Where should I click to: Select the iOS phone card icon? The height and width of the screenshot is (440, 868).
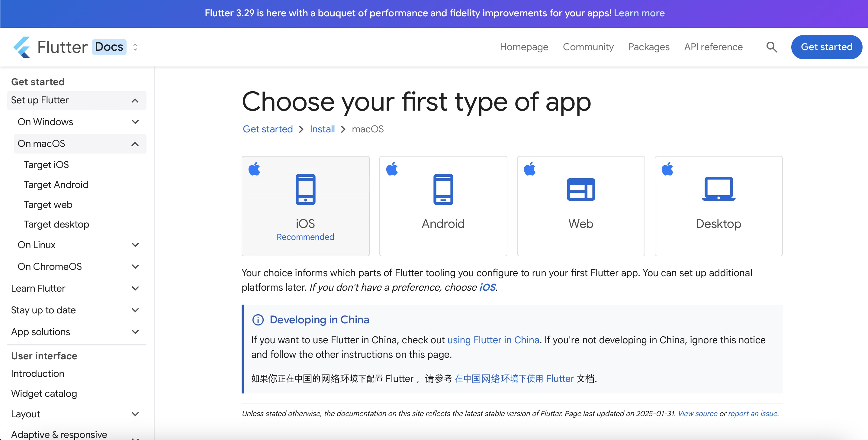tap(305, 189)
